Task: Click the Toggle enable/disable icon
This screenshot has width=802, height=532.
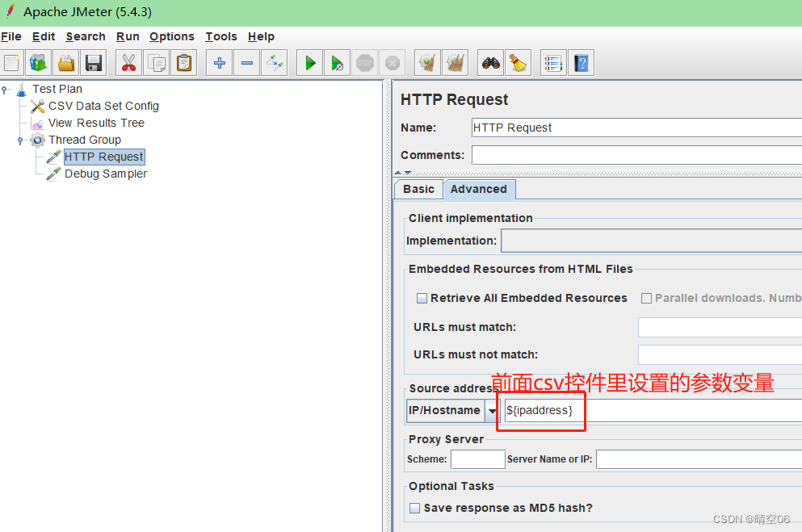Action: 274,63
